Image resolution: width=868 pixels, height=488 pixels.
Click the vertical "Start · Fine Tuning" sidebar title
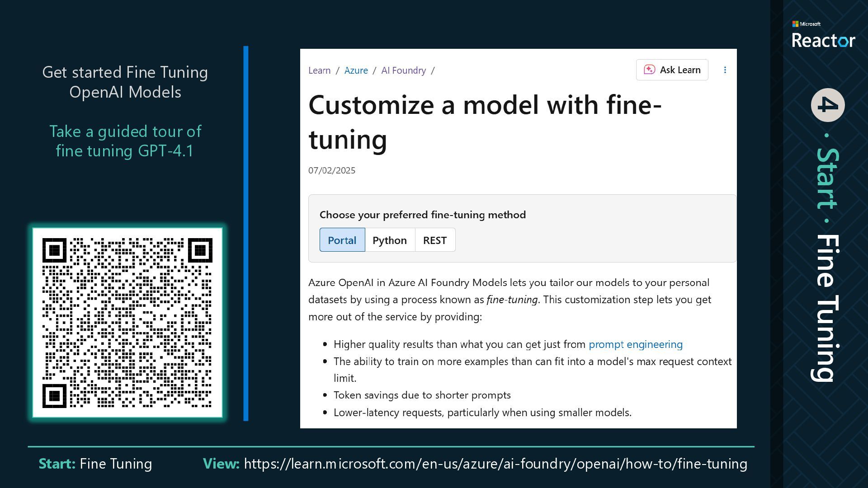(x=827, y=265)
